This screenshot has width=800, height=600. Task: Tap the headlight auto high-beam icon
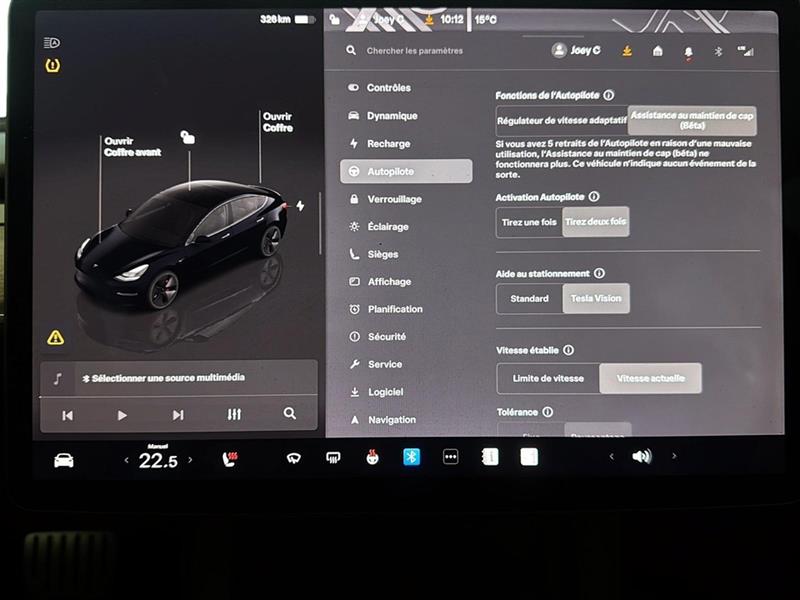coord(52,43)
